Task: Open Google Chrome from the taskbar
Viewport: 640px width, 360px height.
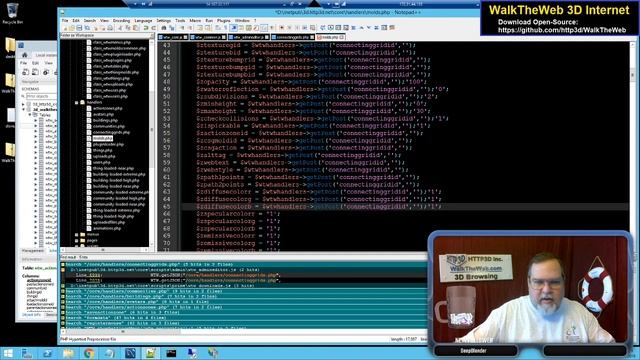Action: (89, 353)
